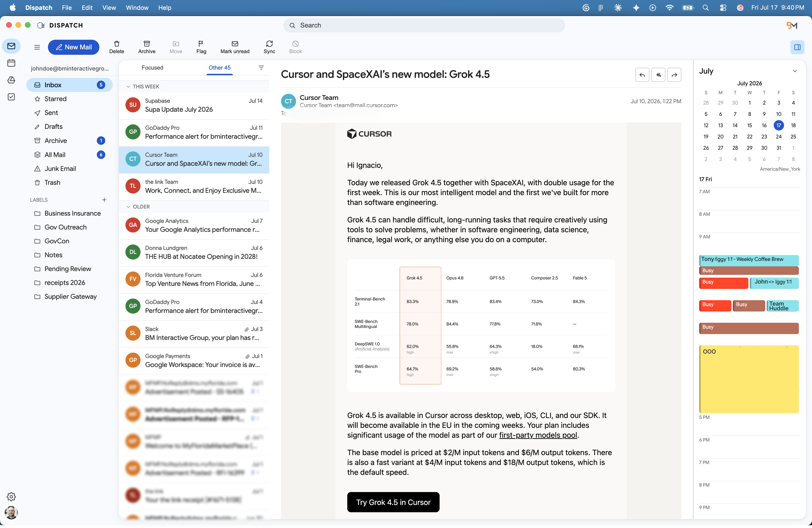Open Google Payments invoice email
This screenshot has width=812, height=528.
click(x=194, y=361)
